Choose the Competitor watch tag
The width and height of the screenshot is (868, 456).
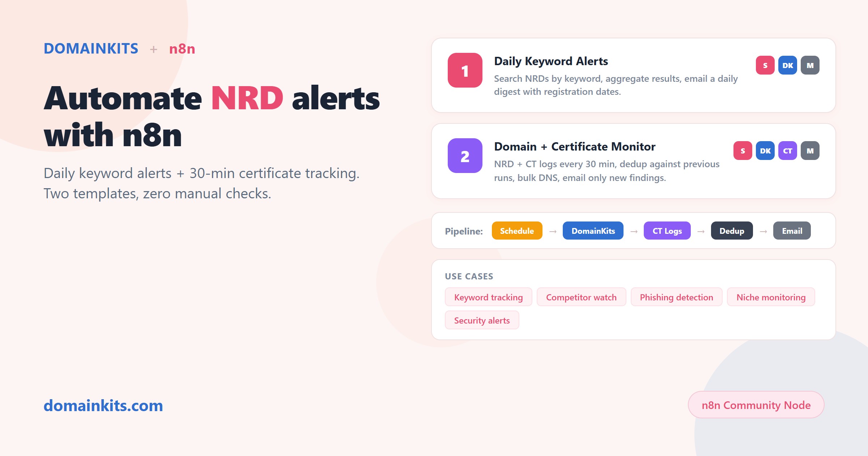point(581,297)
